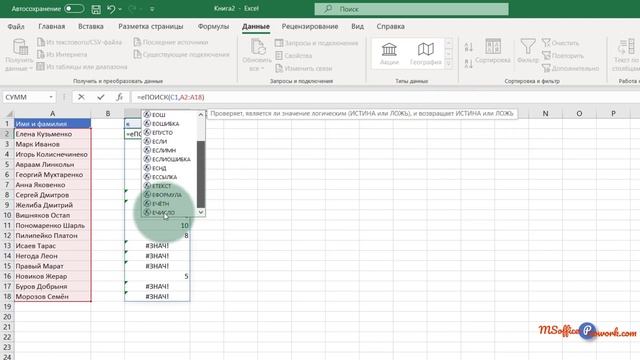
Task: Click Из текстового/CSV-файла button
Action: 80,42
